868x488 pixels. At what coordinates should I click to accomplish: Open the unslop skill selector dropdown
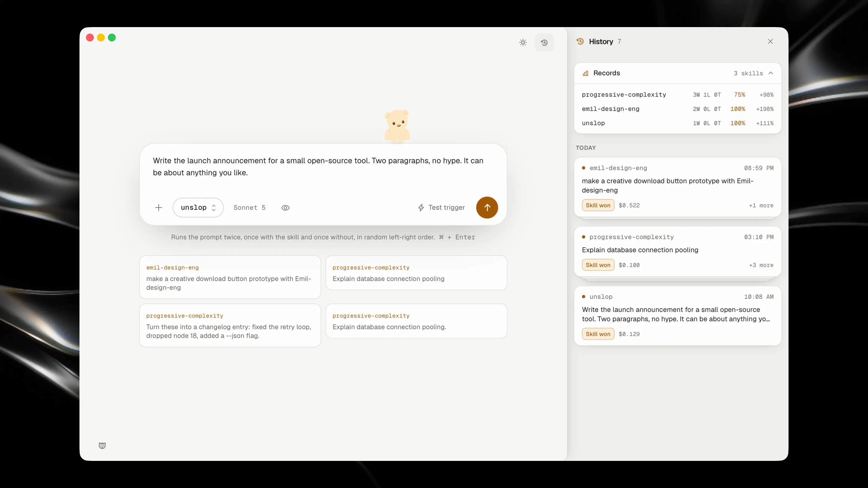click(198, 207)
